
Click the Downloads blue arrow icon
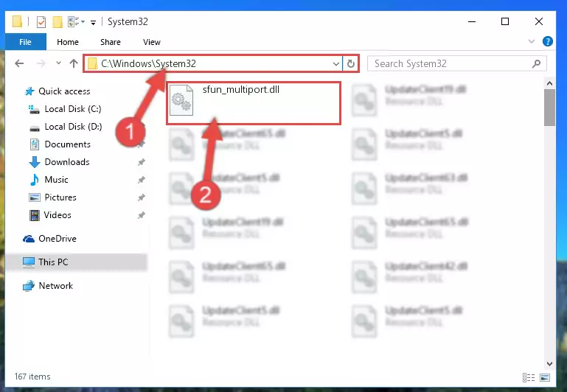tap(35, 162)
